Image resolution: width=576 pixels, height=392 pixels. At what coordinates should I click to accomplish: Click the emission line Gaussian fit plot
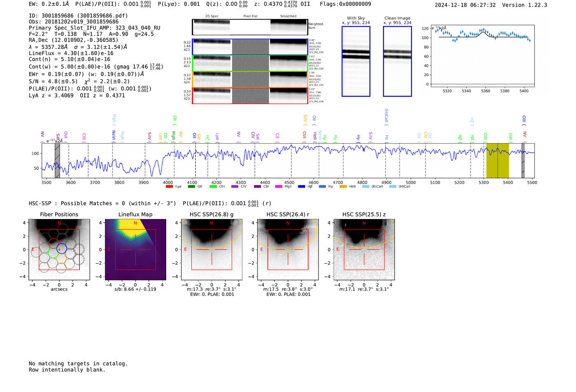tap(483, 56)
